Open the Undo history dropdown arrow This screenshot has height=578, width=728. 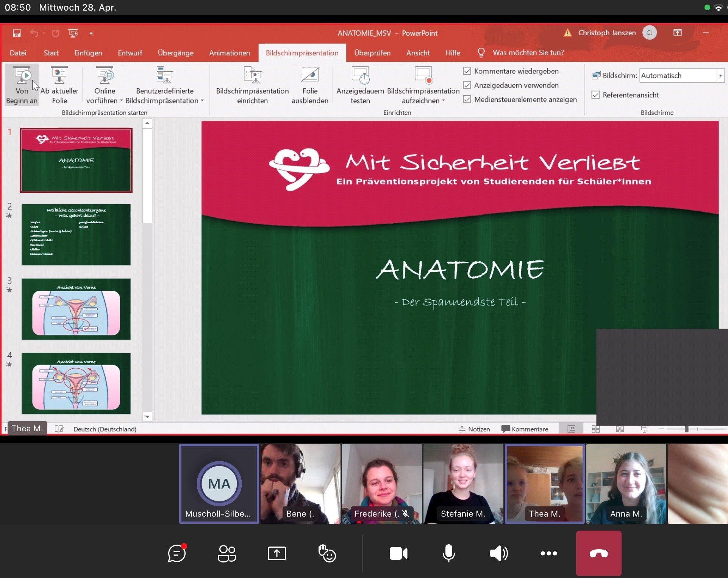click(x=44, y=33)
